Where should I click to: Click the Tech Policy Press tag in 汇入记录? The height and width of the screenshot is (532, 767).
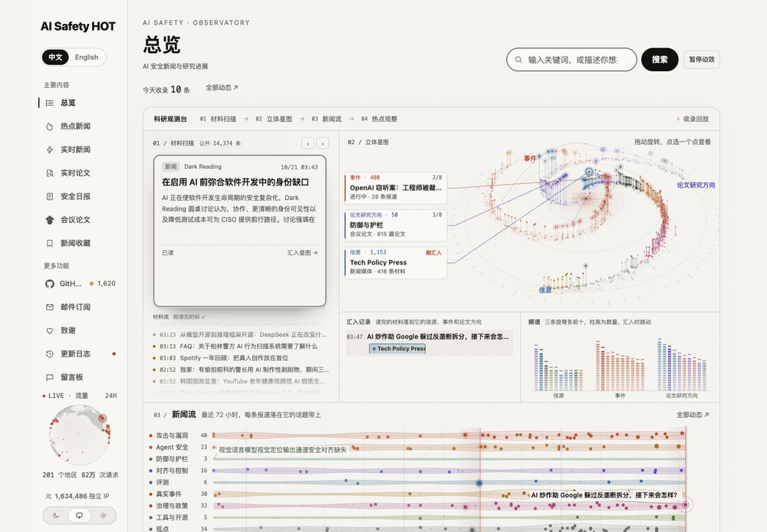pyautogui.click(x=397, y=349)
